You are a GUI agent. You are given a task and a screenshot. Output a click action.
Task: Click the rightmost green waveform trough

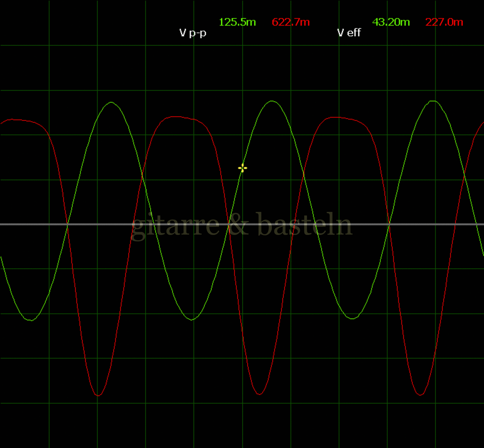[352, 318]
